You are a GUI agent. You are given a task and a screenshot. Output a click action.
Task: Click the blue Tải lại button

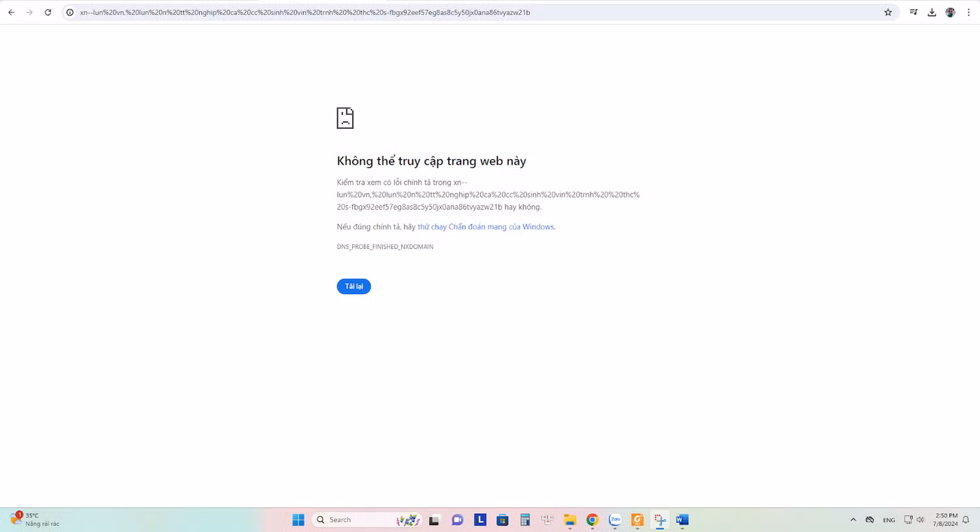pos(353,286)
